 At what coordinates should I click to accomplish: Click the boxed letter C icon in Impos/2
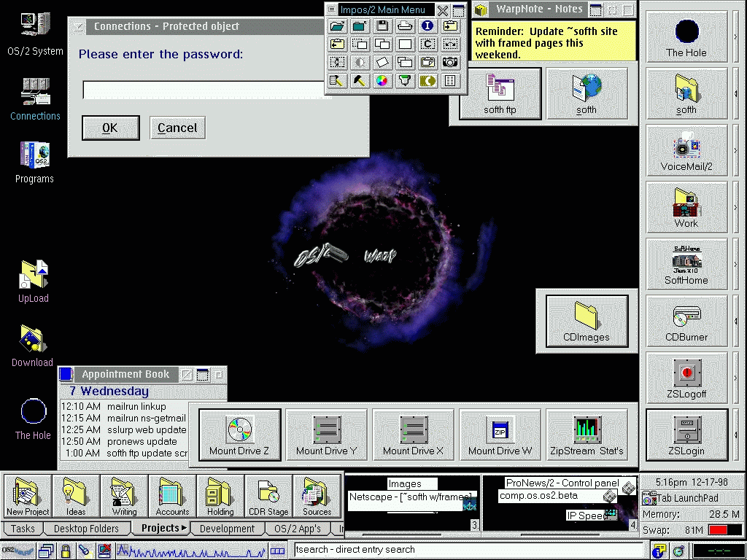click(x=427, y=44)
